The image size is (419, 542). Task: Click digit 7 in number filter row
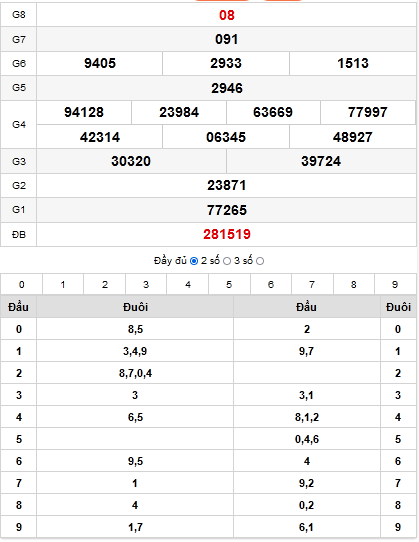(312, 284)
